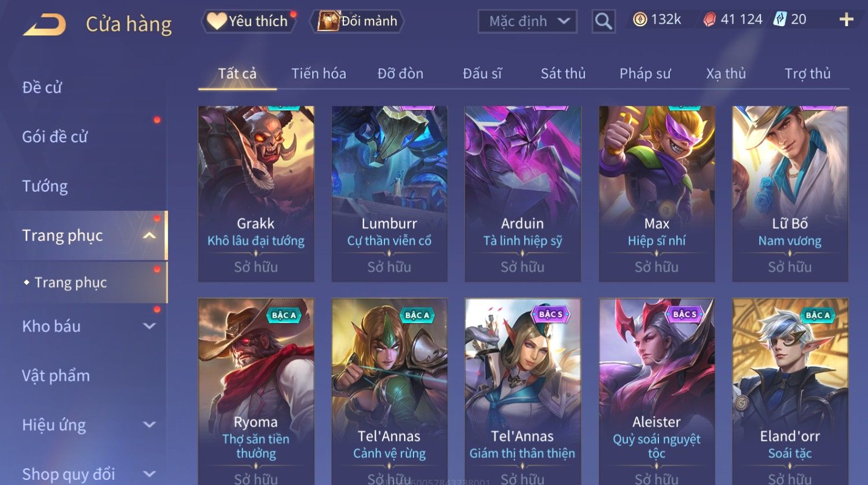The image size is (868, 485).
Task: Switch to the Pháp sư tab
Action: [x=645, y=74]
